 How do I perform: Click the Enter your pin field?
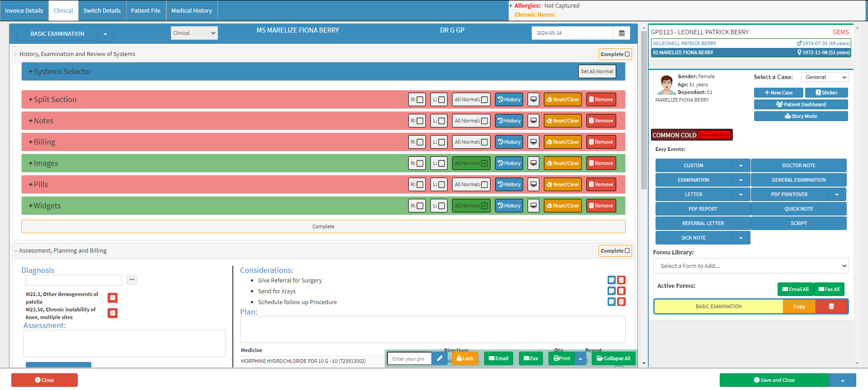click(x=409, y=359)
